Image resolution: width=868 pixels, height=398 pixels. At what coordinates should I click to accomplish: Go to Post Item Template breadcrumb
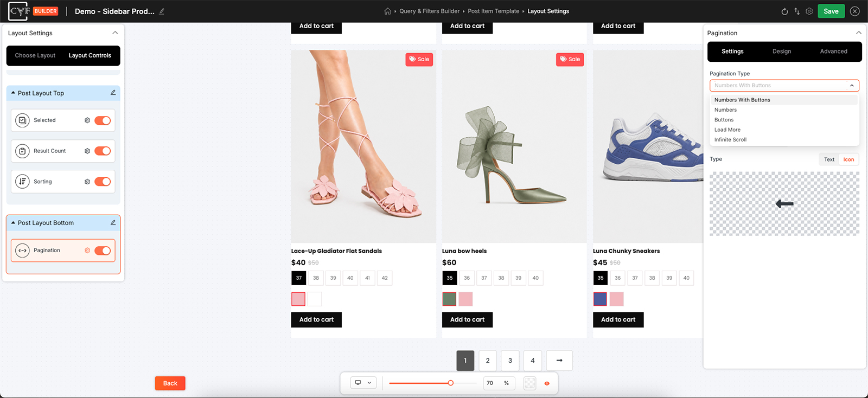[x=494, y=11]
